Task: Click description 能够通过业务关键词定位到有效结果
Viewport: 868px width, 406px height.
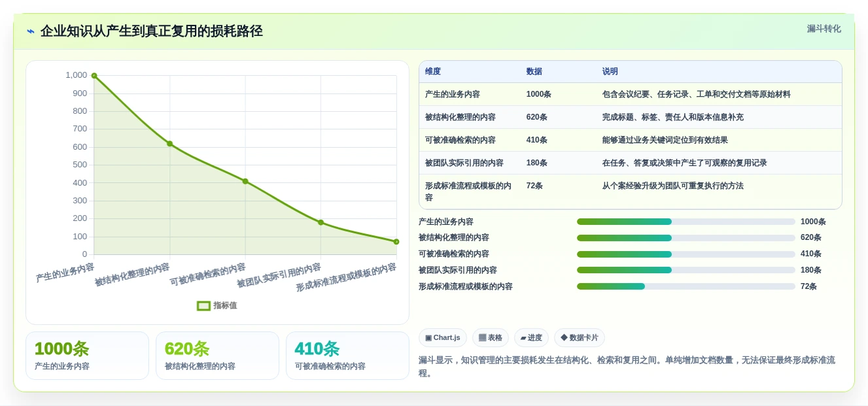Action: coord(665,140)
